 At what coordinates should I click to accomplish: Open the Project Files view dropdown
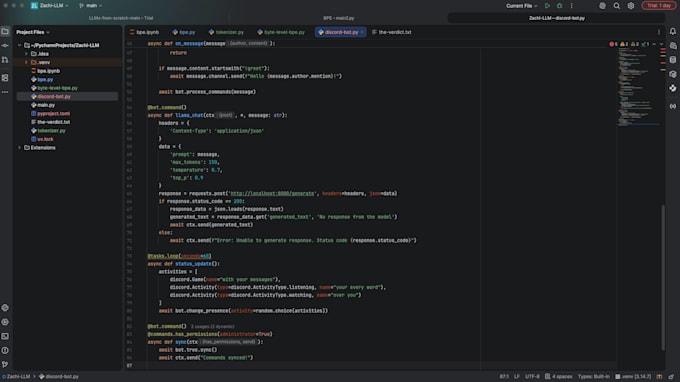(x=33, y=32)
